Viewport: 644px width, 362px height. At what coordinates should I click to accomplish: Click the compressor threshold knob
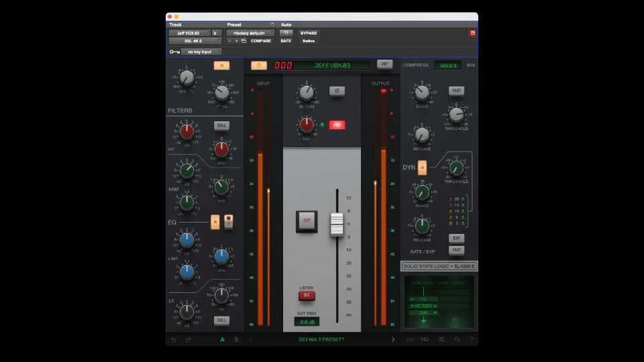click(x=456, y=115)
